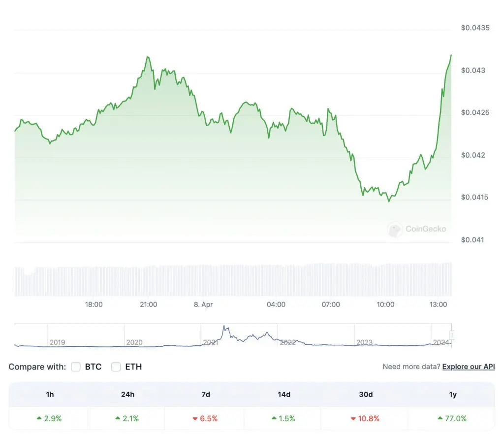Click the 2023 label on the timeline minimap
Screen dimensions: 504x439
tap(364, 342)
